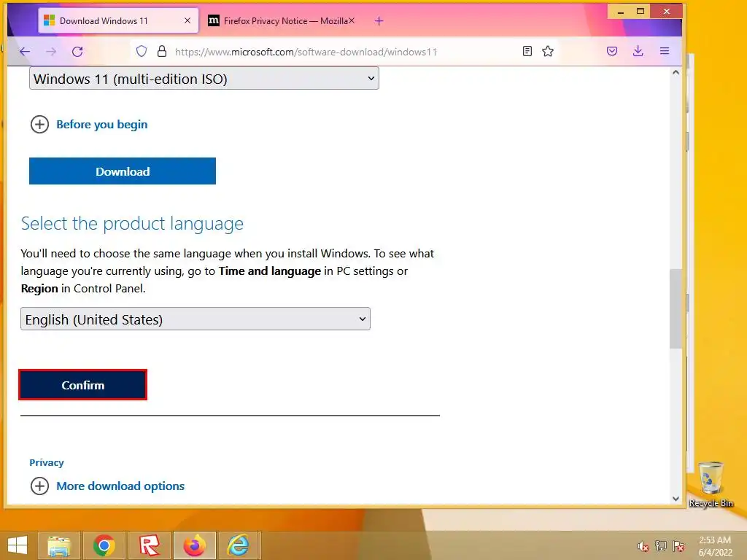
Task: Launch Internet Explorer from taskbar
Action: coord(239,545)
